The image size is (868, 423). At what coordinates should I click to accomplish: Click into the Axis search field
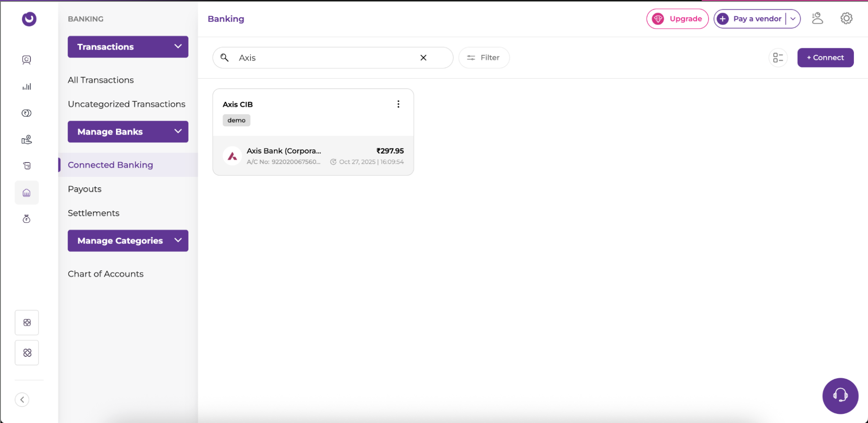click(x=333, y=57)
